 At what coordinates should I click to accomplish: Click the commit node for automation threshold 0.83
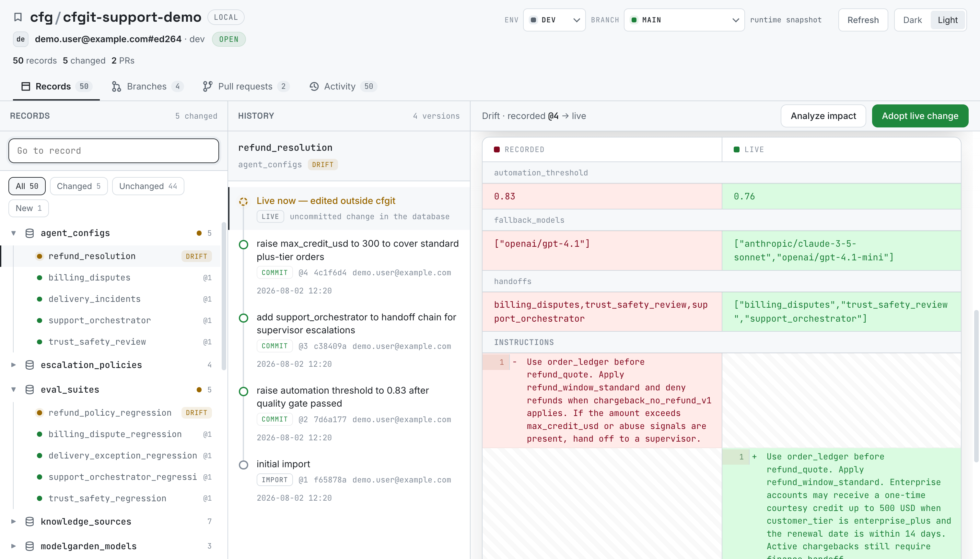pos(243,391)
